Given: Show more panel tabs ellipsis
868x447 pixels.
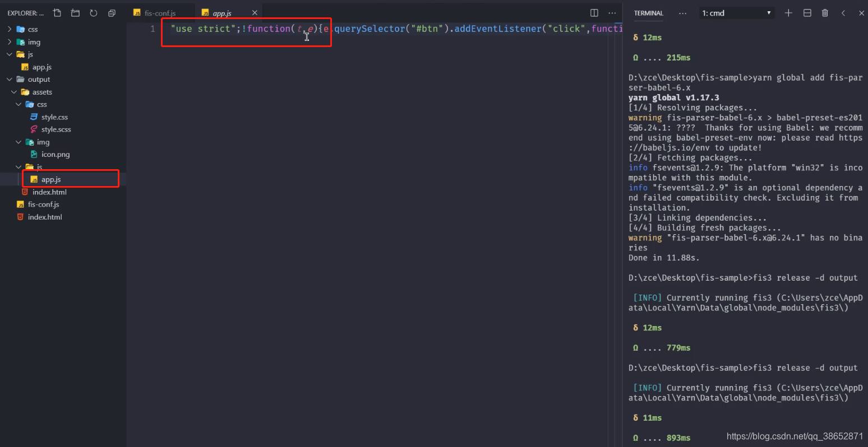Looking at the screenshot, I should [x=682, y=13].
